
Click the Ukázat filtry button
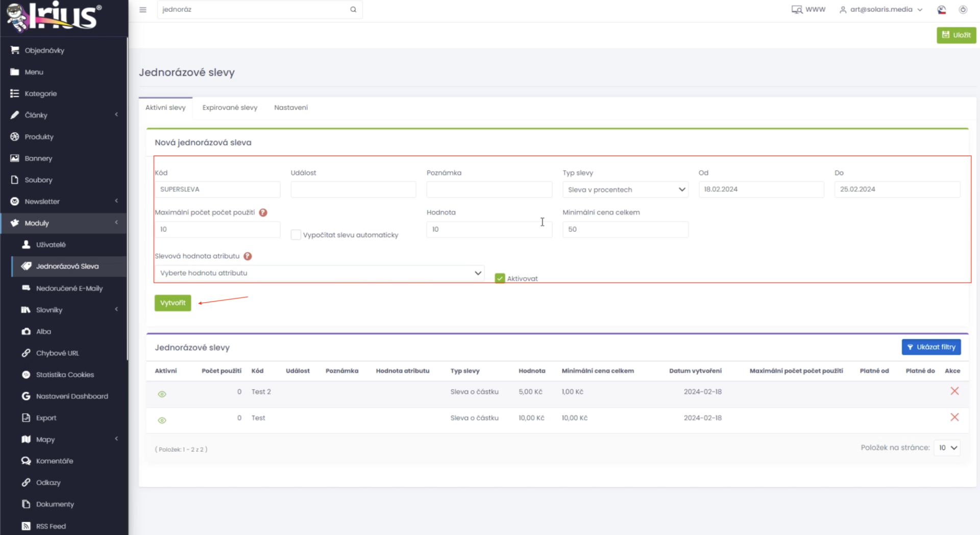[x=931, y=347]
